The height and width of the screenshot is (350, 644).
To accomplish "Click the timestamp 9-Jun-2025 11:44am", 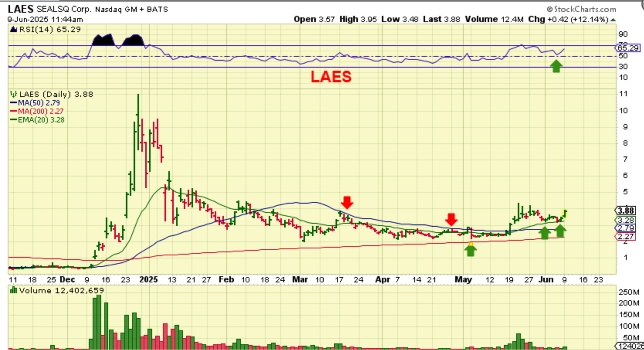I will [45, 19].
